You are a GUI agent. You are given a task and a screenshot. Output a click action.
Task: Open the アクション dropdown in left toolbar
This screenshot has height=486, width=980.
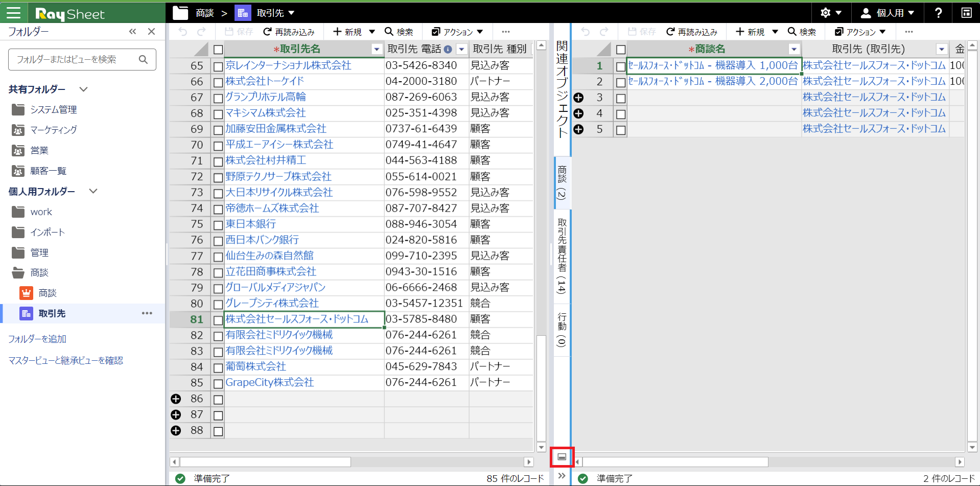pos(457,32)
